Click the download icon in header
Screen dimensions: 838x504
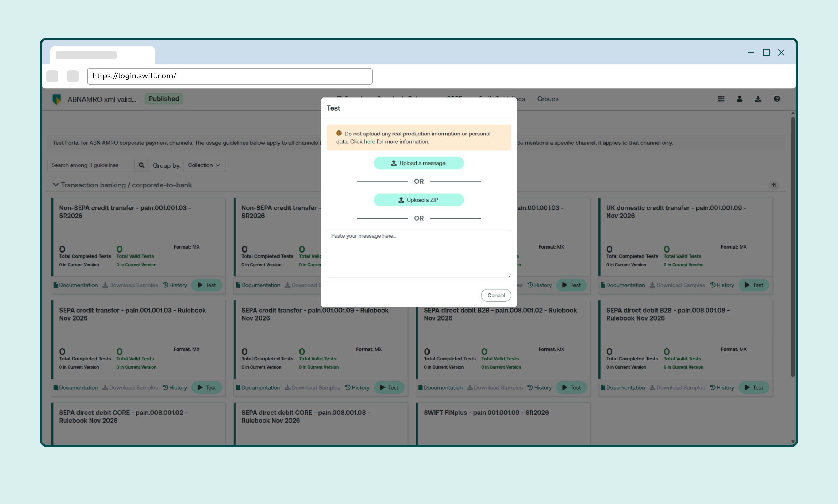coord(758,99)
